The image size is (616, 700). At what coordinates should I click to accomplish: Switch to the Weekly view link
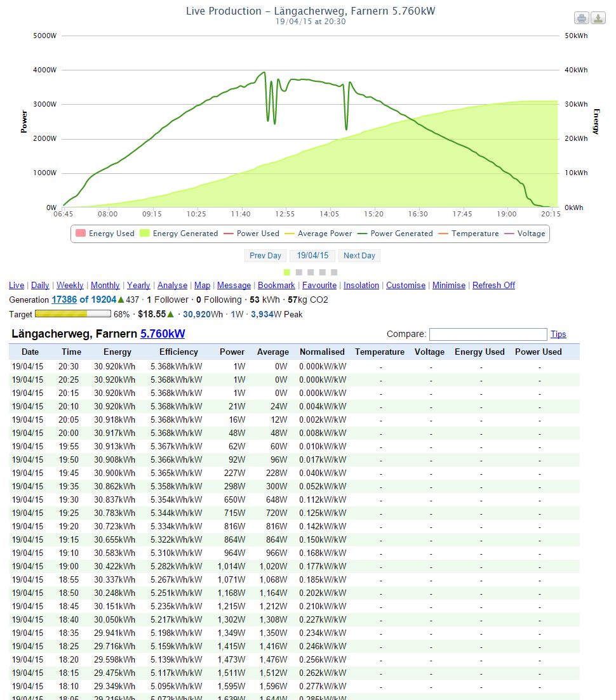(70, 286)
